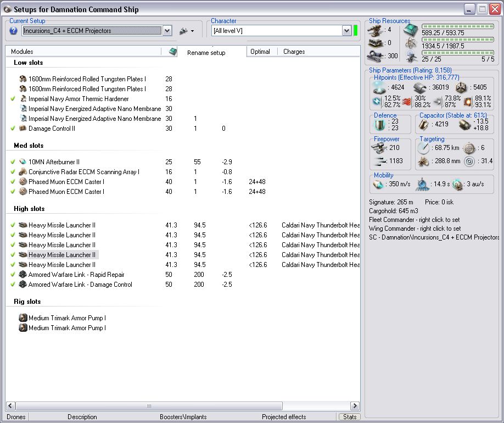This screenshot has height=423, width=504.
Task: Click the powergrid usage progress bar
Action: [458, 40]
